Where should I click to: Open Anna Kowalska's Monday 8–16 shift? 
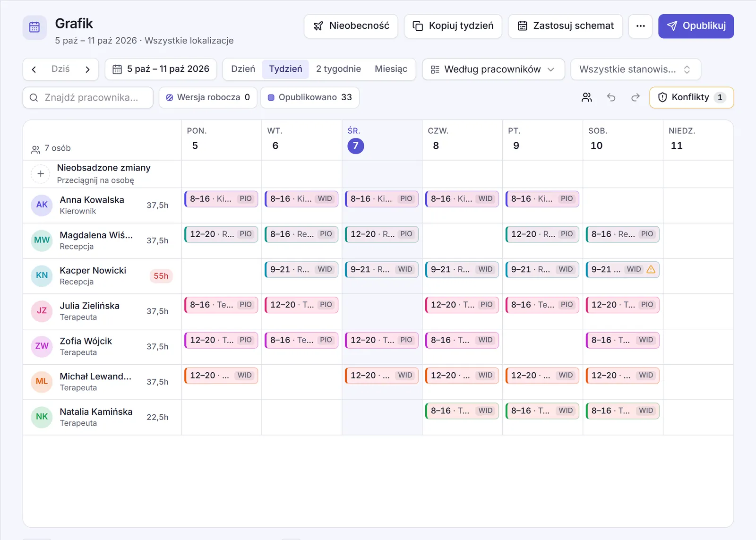[x=221, y=199]
